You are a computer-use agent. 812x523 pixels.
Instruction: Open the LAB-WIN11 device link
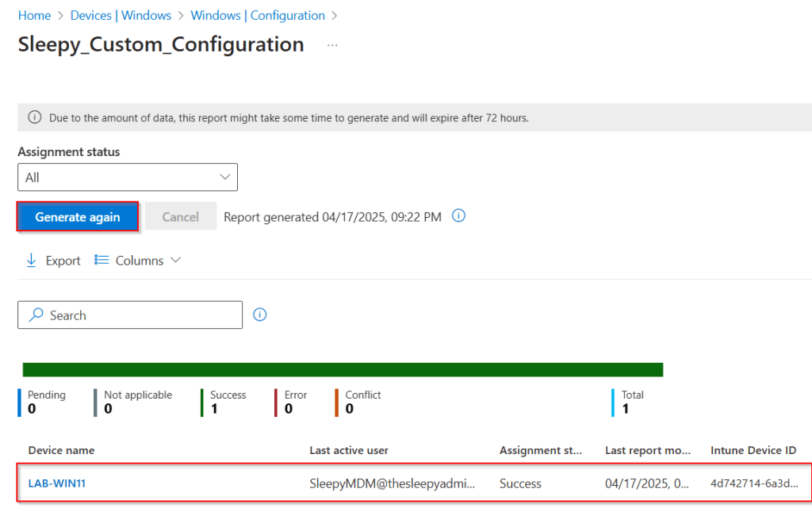coord(57,483)
